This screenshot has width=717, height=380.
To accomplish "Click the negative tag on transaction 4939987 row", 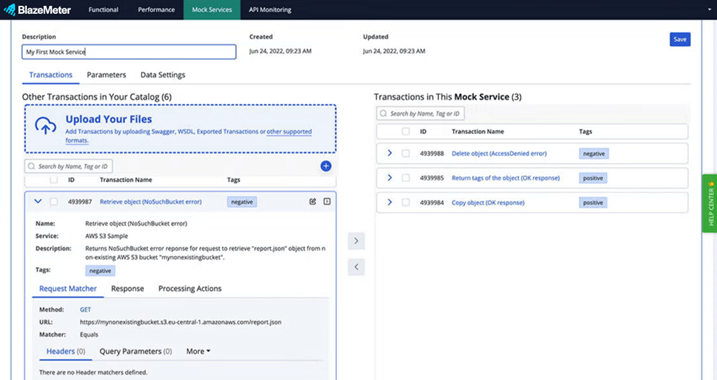I will (242, 202).
